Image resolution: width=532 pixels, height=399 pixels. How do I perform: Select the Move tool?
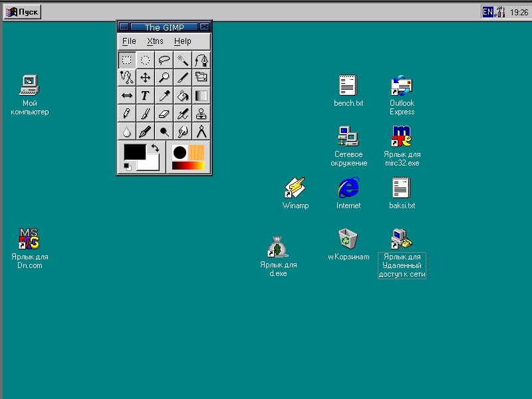pyautogui.click(x=145, y=78)
